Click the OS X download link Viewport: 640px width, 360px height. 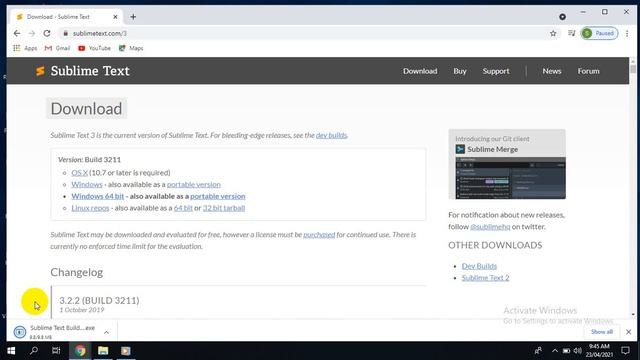point(80,173)
